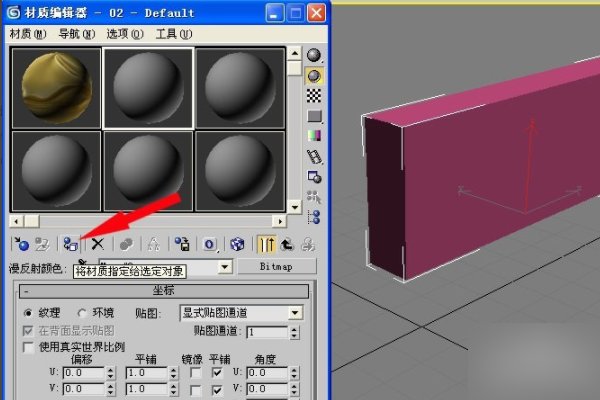
Task: Toggle the Backlight icon
Action: (x=314, y=76)
